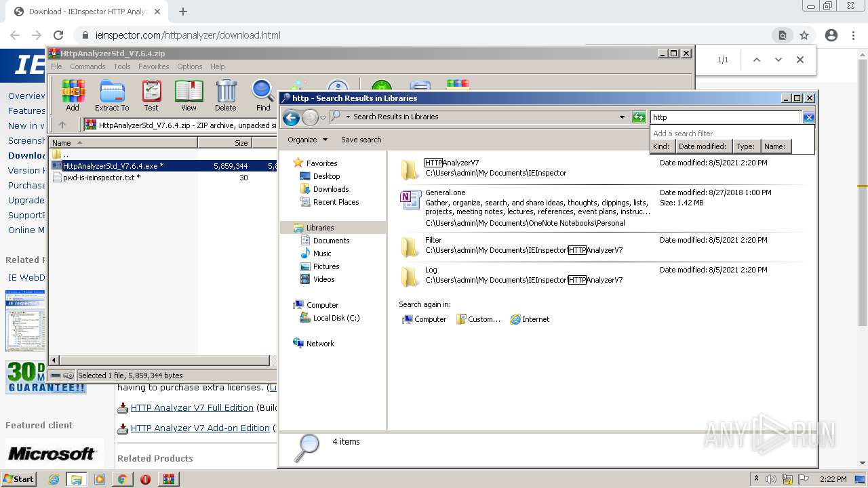Screen dimensions: 868x488
Task: Open the HTTPAnalyzerV7 folder result
Action: (452, 163)
